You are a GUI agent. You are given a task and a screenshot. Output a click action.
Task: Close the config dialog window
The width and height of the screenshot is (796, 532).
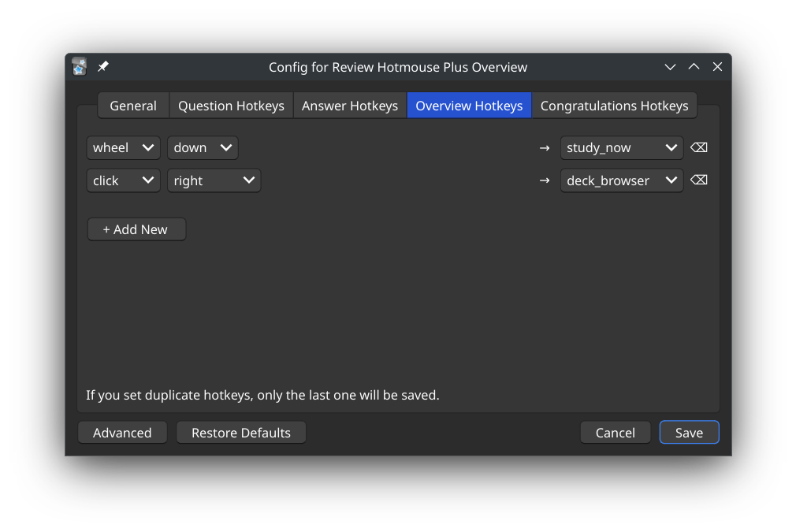(x=717, y=67)
